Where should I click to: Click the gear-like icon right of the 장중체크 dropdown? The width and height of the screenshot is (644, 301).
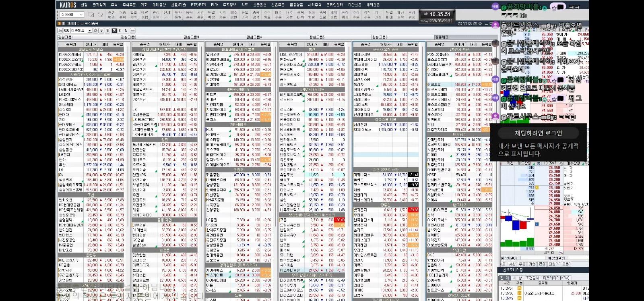click(96, 31)
